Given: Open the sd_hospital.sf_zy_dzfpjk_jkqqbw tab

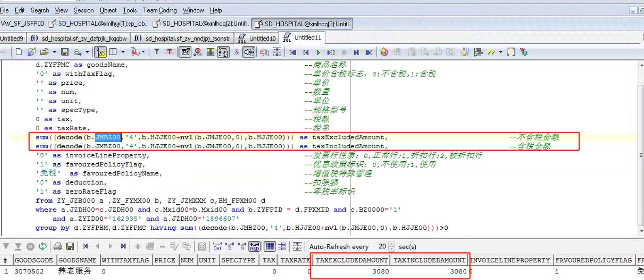Looking at the screenshot, I should coord(79,38).
